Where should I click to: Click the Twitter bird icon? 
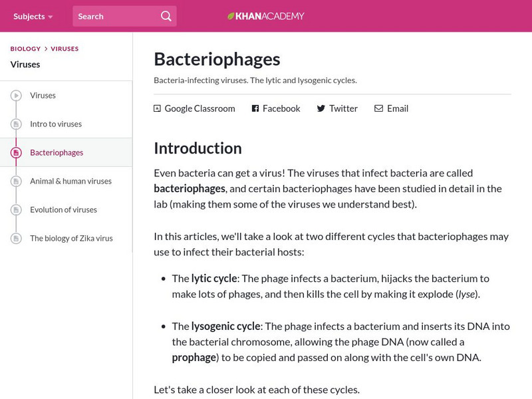pos(321,108)
